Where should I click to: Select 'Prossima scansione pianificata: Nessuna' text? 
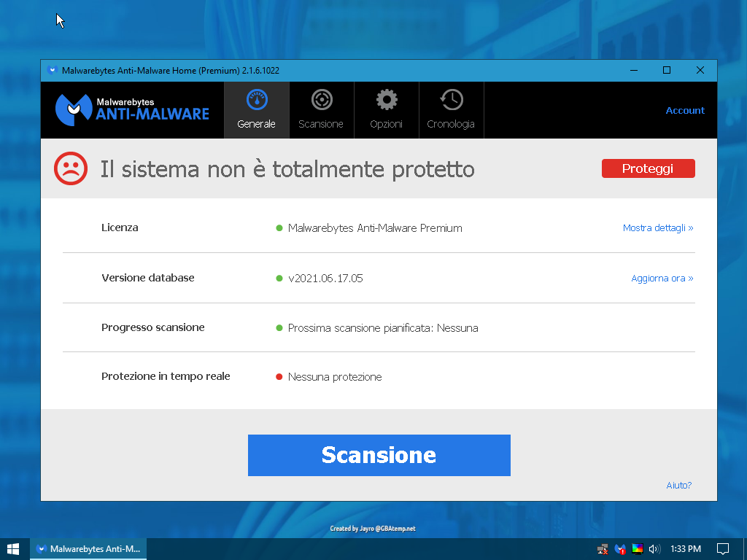(x=383, y=328)
